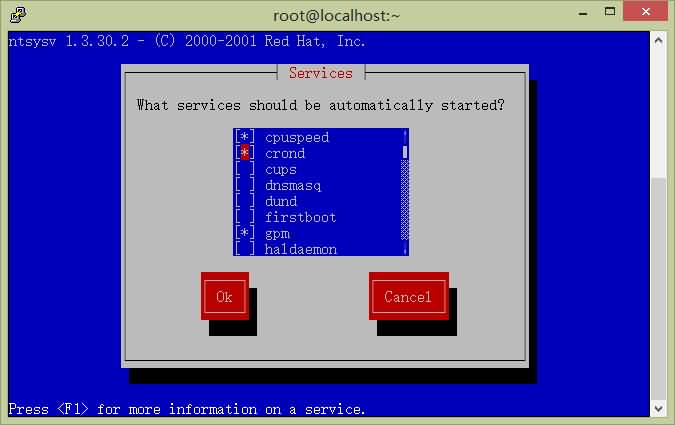Viewport: 675px width, 425px height.
Task: Enable the firstboot service checkbox
Action: [244, 217]
